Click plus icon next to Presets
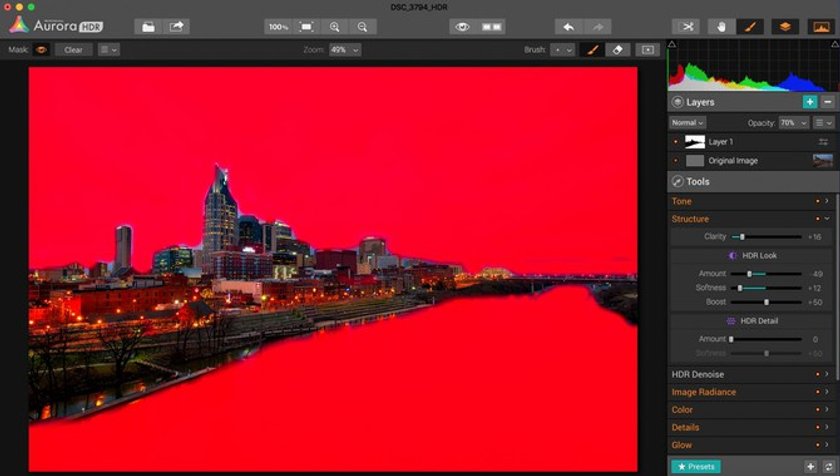The image size is (840, 476). (810, 466)
